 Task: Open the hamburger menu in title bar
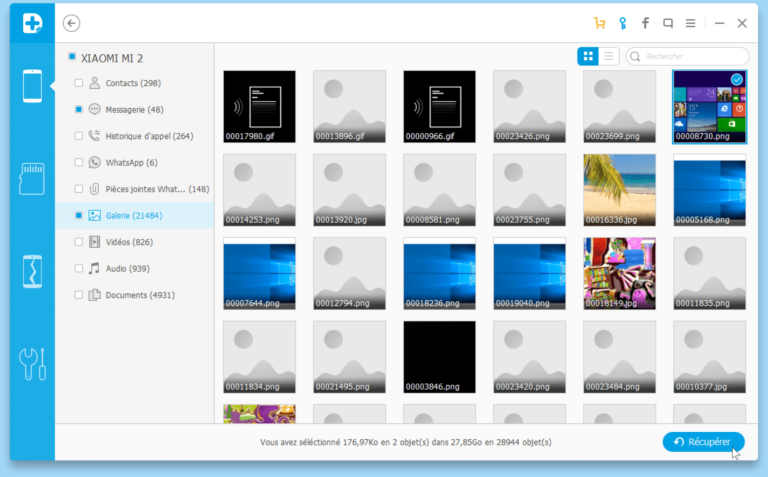click(x=691, y=23)
